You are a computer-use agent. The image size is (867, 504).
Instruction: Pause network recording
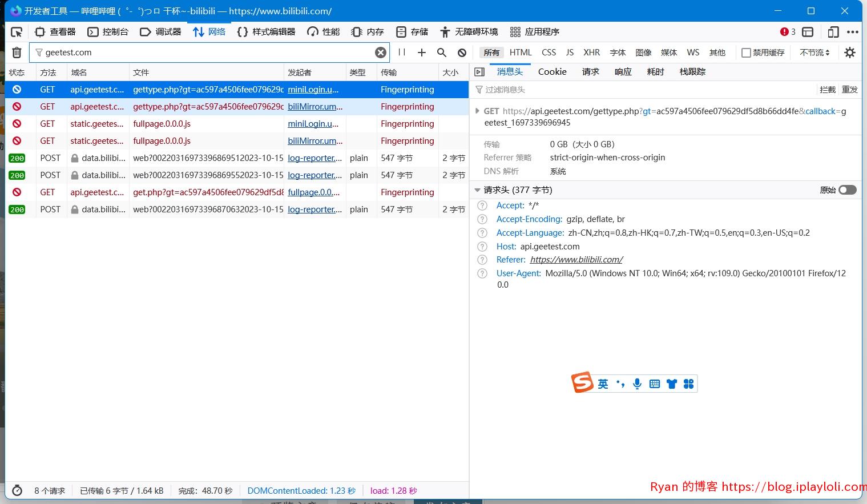pyautogui.click(x=402, y=53)
